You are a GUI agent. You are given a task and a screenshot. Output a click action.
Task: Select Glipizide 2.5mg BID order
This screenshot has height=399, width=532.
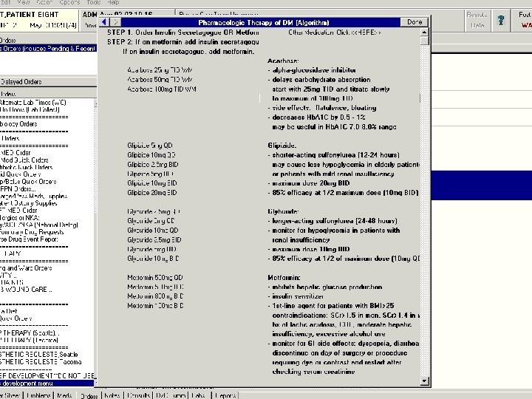[x=153, y=165]
